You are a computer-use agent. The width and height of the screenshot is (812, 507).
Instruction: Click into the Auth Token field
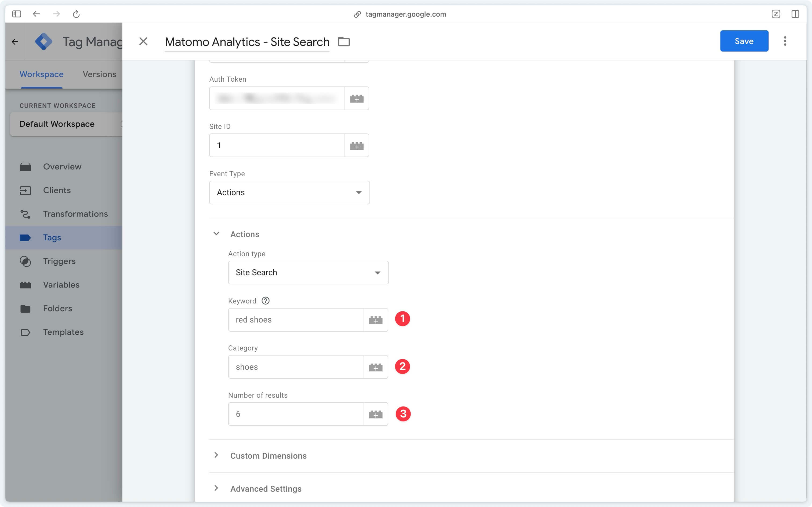tap(277, 98)
